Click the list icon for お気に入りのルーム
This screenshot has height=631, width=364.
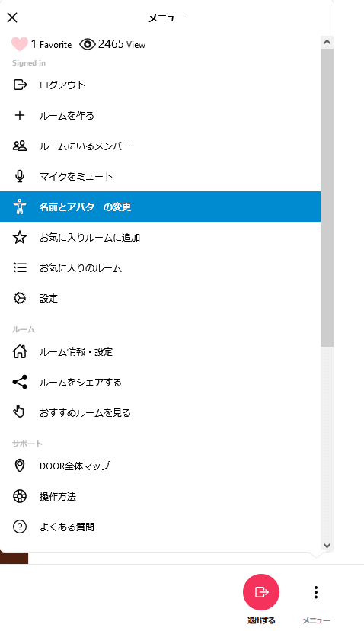20,267
